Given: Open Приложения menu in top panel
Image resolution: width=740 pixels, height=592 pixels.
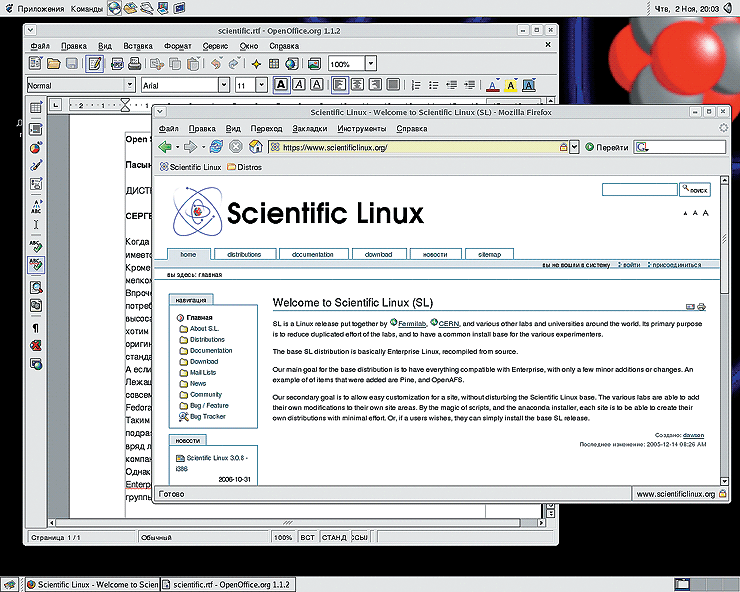Looking at the screenshot, I should point(41,8).
